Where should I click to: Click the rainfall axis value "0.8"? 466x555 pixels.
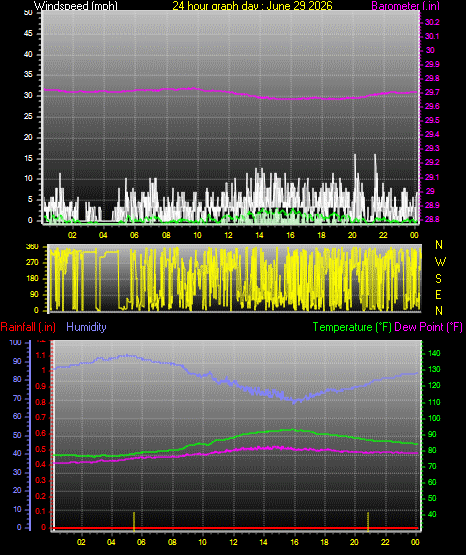(41, 402)
